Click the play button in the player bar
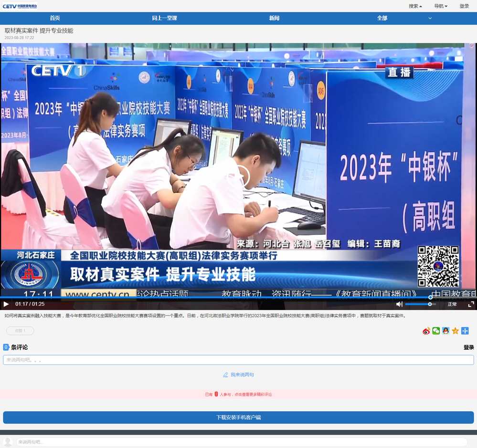Screen dimensions: 477x448 pos(6,304)
